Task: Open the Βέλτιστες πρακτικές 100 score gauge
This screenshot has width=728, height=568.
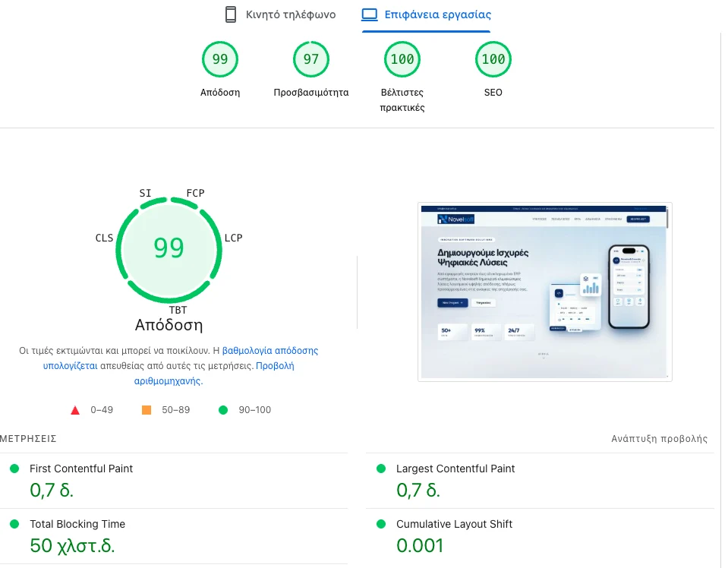Action: (x=402, y=59)
